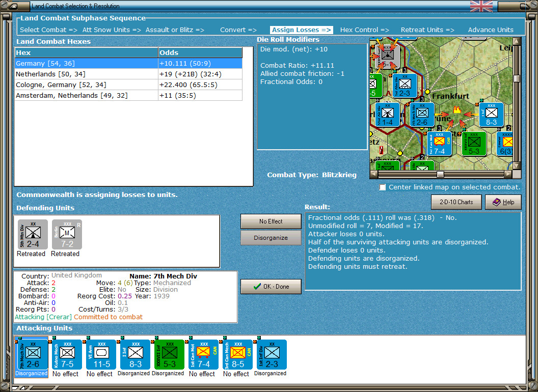Click the burning combat hex marker near Frankfurt

point(457,110)
